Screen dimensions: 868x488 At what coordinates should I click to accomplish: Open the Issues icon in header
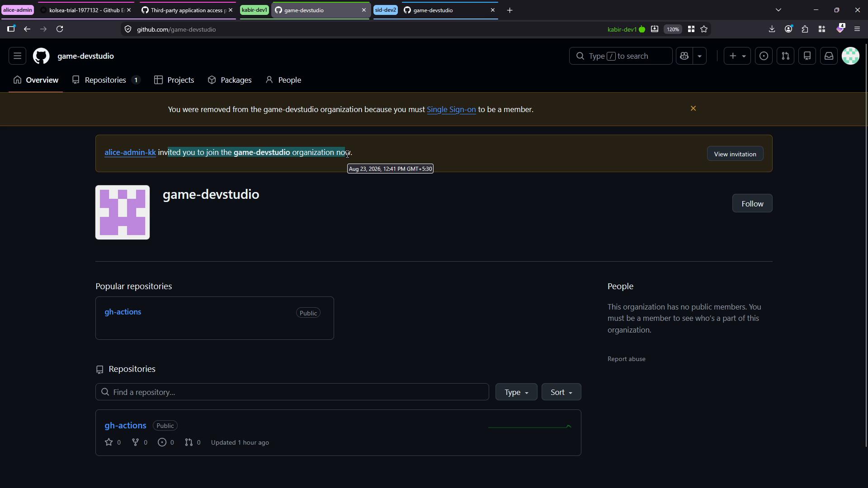click(x=764, y=56)
